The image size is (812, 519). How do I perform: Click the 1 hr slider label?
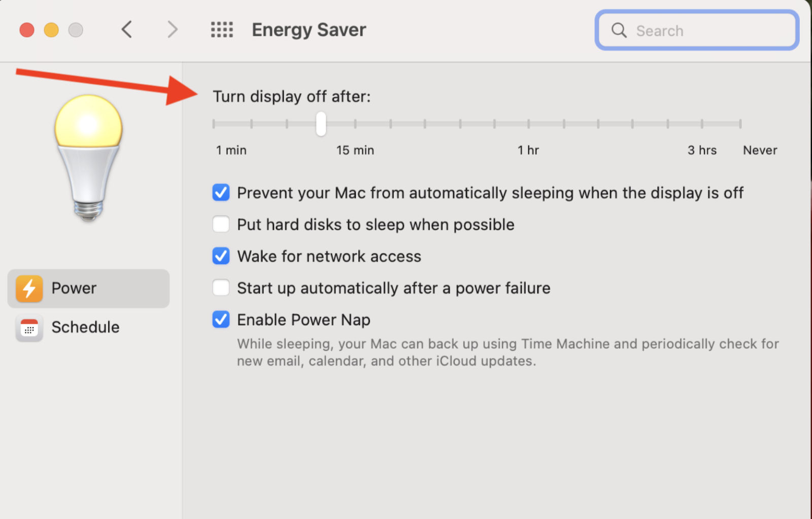tap(528, 150)
